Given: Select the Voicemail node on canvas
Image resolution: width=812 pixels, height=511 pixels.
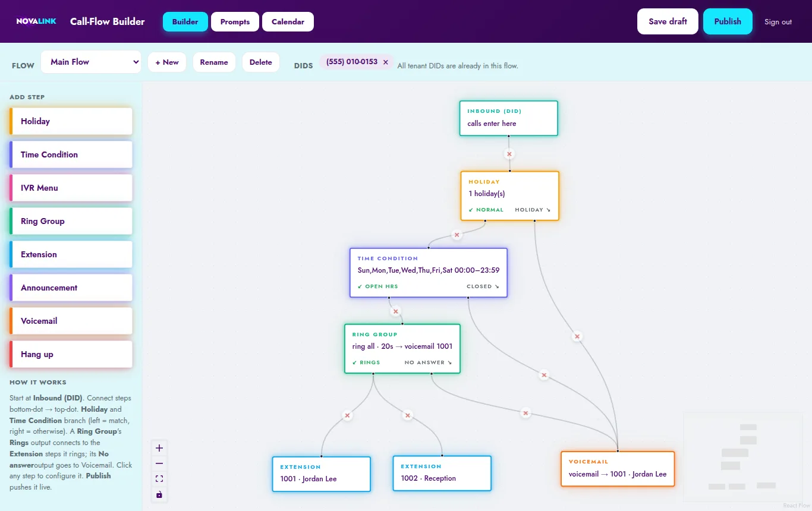Looking at the screenshot, I should click(618, 469).
